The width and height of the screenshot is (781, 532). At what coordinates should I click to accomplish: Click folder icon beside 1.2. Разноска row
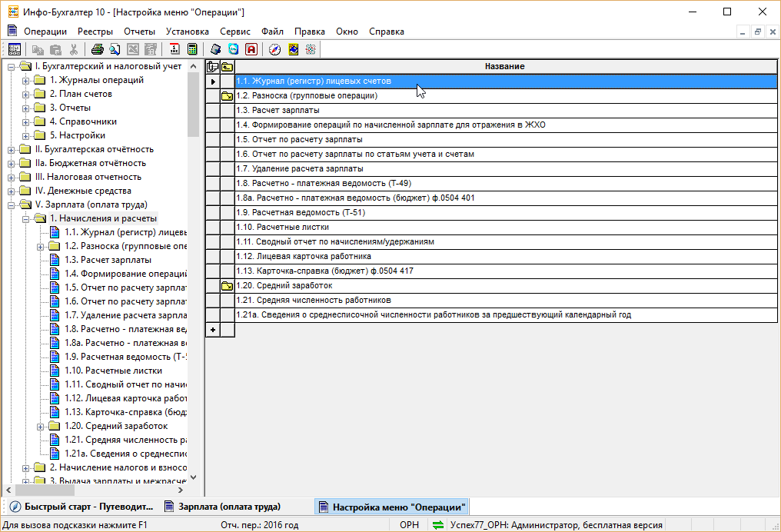pos(227,96)
